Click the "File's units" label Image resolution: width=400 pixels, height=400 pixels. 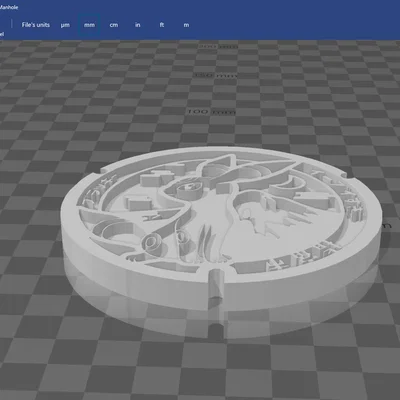point(36,25)
